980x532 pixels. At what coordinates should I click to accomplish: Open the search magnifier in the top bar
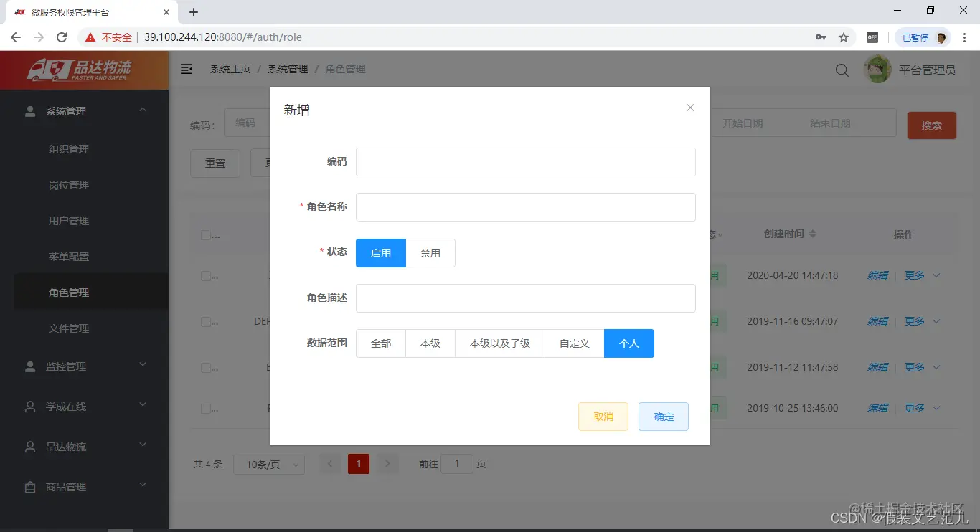[x=841, y=70]
